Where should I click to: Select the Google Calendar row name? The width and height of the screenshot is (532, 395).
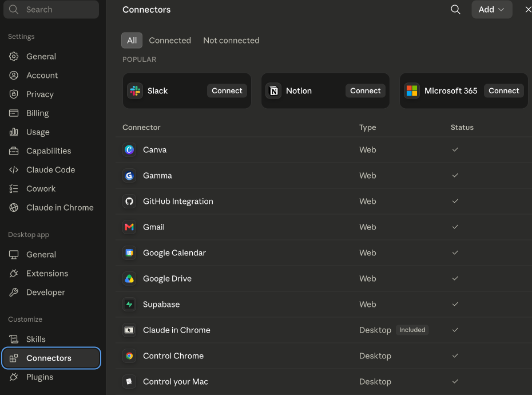[x=174, y=252]
